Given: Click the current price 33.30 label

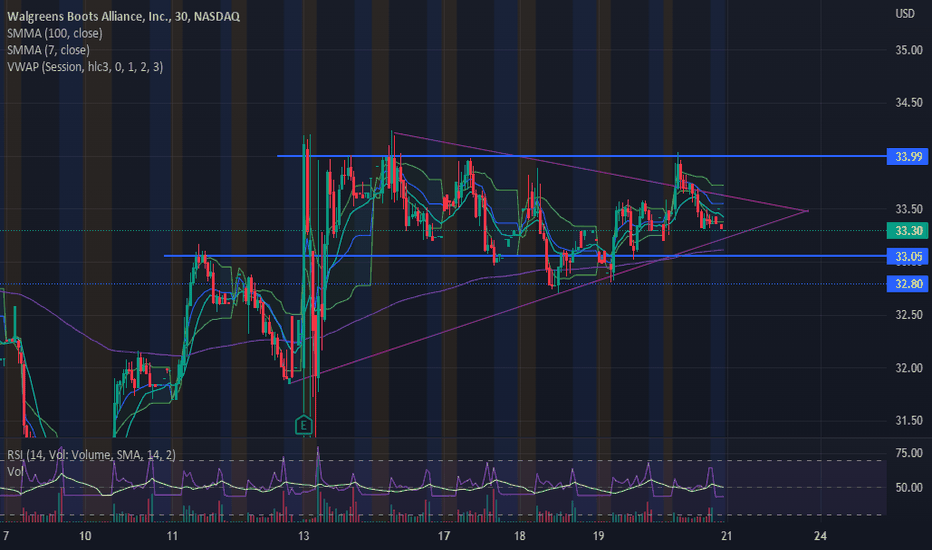Looking at the screenshot, I should [908, 231].
